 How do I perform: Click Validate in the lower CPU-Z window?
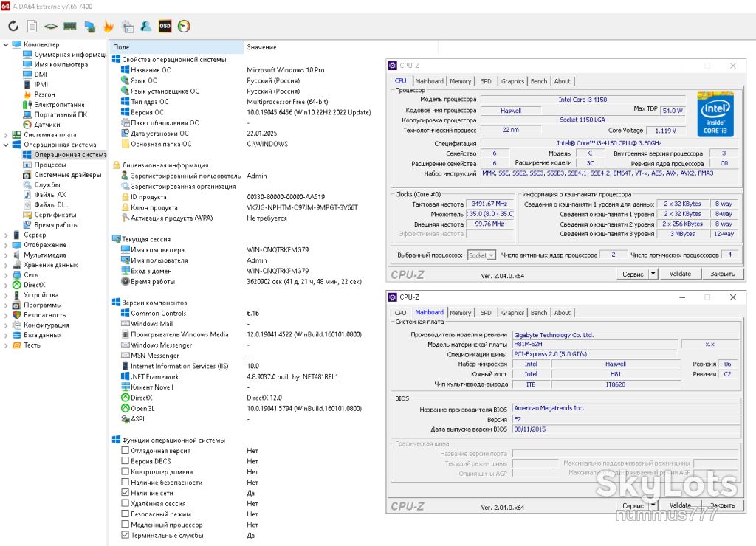[x=680, y=505]
